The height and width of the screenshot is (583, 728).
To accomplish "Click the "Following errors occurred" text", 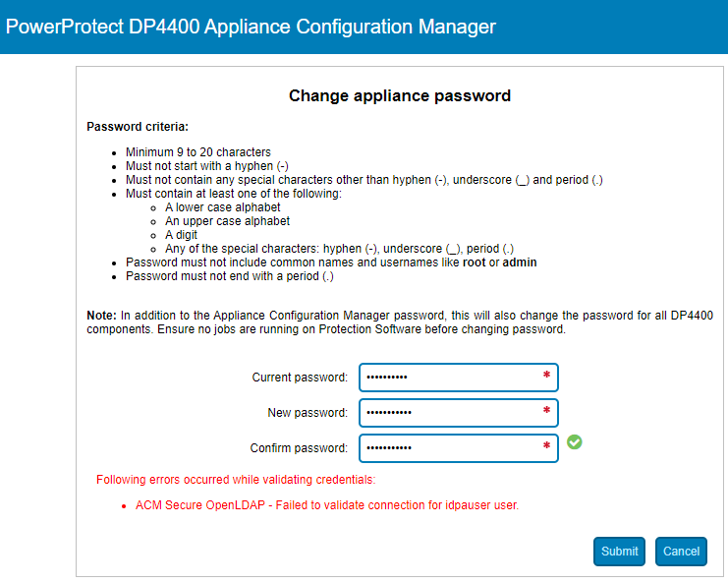I will (236, 480).
